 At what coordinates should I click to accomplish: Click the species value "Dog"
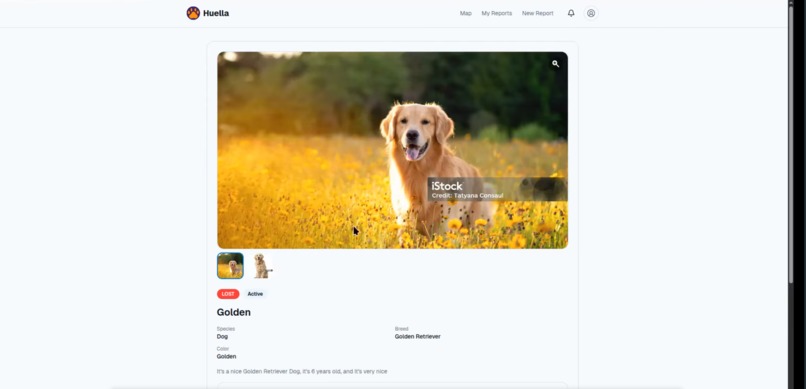tap(222, 337)
